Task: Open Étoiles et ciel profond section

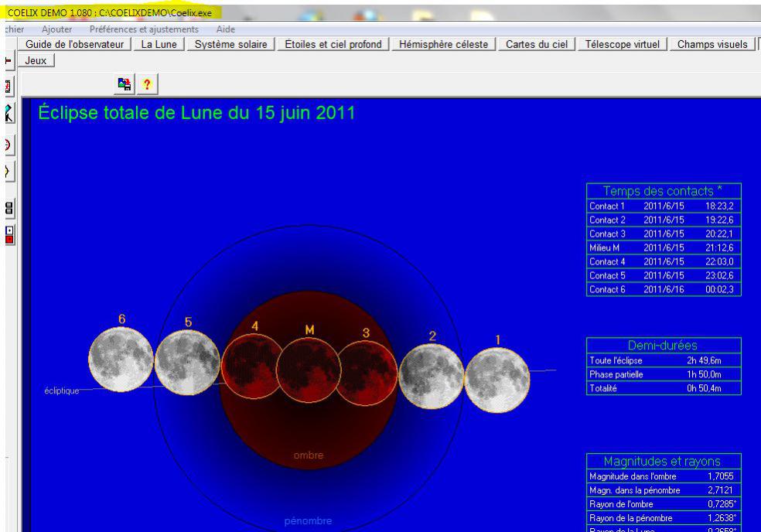Action: [333, 44]
